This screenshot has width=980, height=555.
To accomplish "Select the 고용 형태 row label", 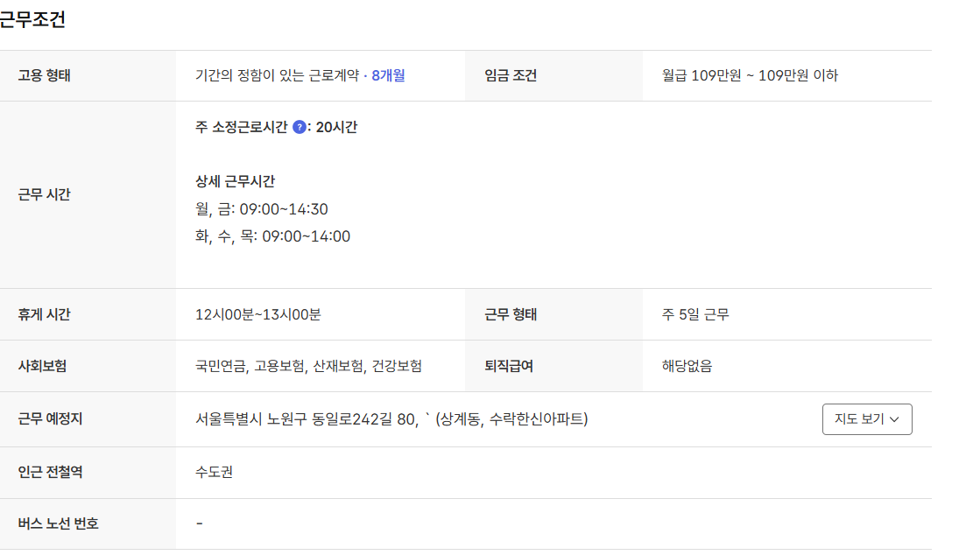I will [44, 75].
